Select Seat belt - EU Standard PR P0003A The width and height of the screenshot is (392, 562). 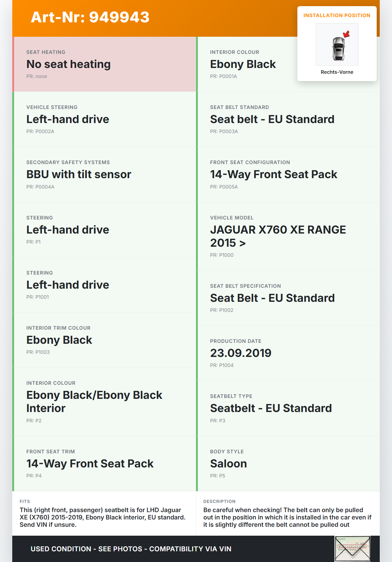(x=272, y=119)
